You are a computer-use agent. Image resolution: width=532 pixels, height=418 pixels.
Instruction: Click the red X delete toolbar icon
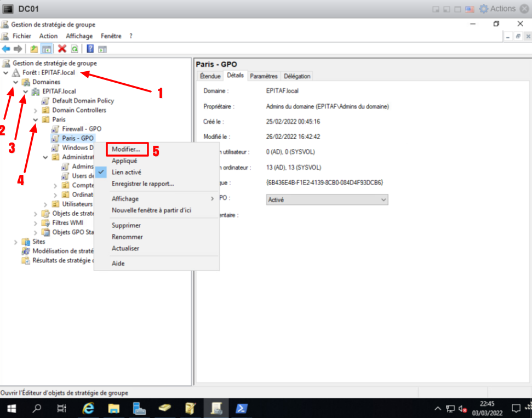coord(62,49)
